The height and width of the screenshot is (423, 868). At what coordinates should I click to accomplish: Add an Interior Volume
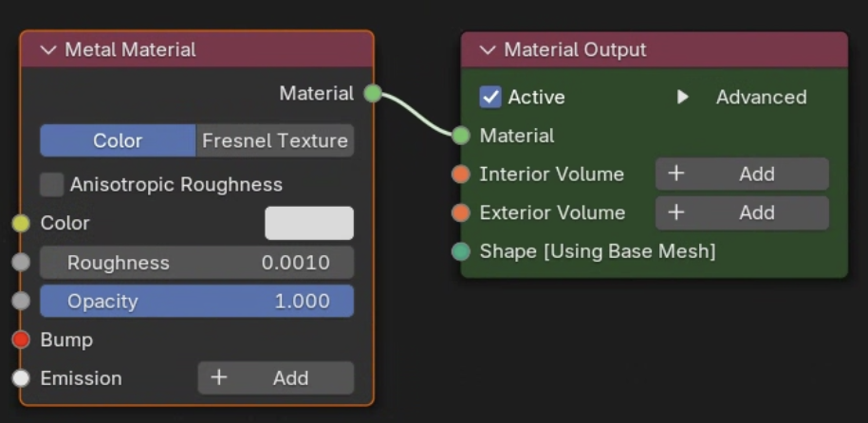(x=741, y=175)
